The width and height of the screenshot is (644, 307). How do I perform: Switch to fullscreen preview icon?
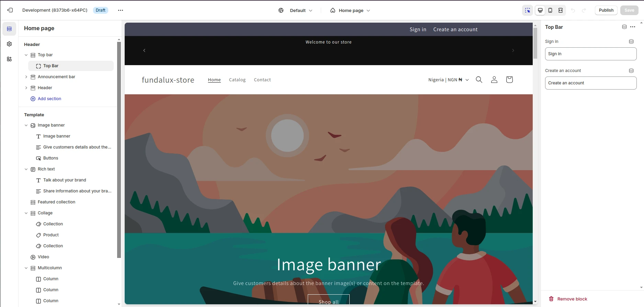tap(561, 10)
